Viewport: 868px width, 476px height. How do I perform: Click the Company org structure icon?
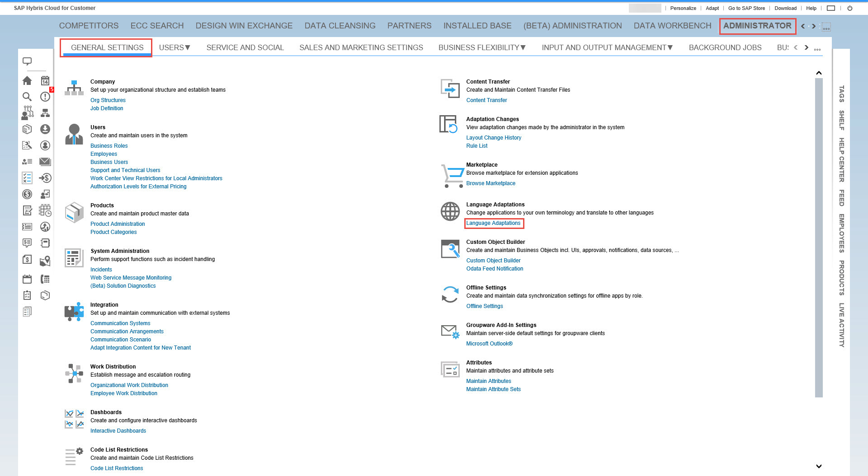(74, 88)
